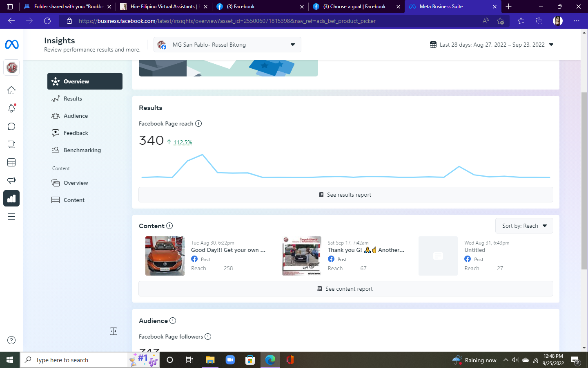588x368 pixels.
Task: Open File Explorer from taskbar
Action: (210, 360)
